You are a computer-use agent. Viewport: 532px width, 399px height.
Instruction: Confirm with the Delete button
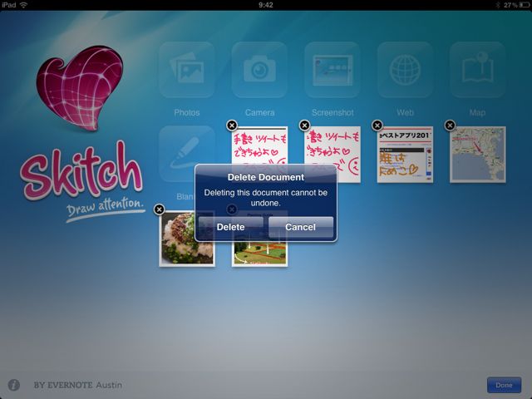(x=231, y=227)
